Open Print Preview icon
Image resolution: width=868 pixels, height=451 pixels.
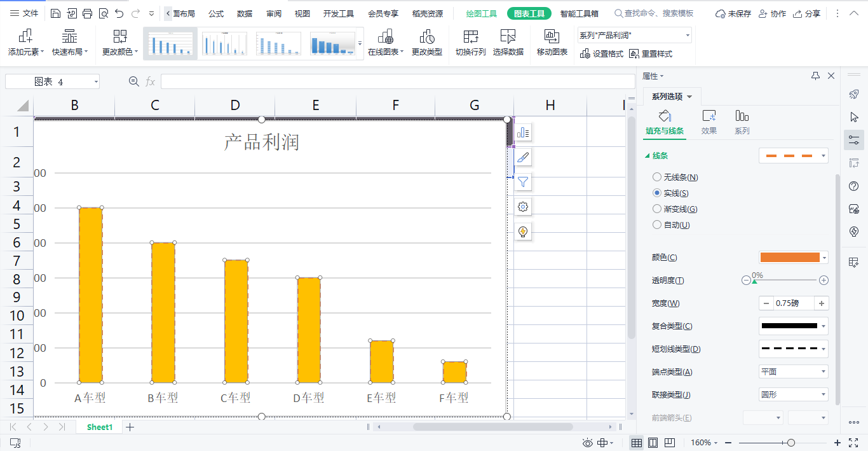point(104,13)
